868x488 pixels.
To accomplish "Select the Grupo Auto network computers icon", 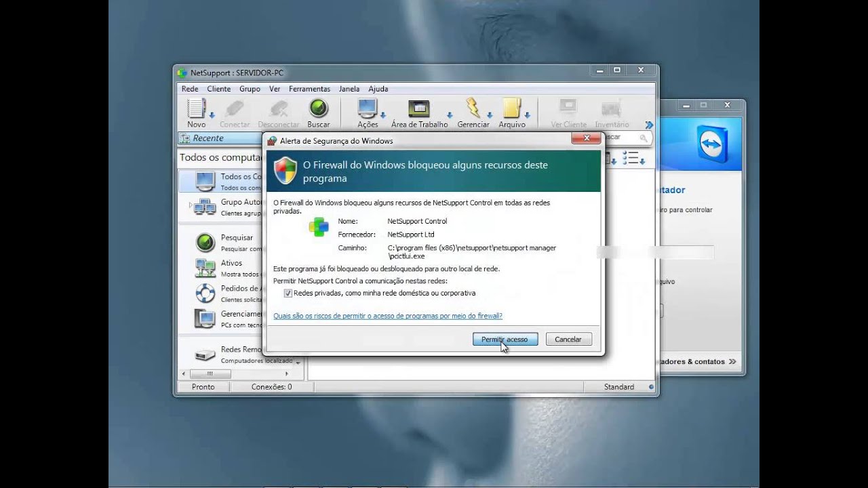I will (205, 207).
